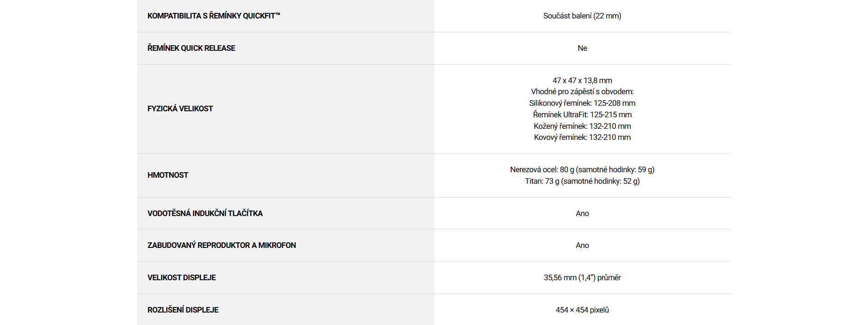
Task: Click the KOMPATIBILITA S ŘEMÍNKY QUICKFIT label
Action: click(x=213, y=16)
